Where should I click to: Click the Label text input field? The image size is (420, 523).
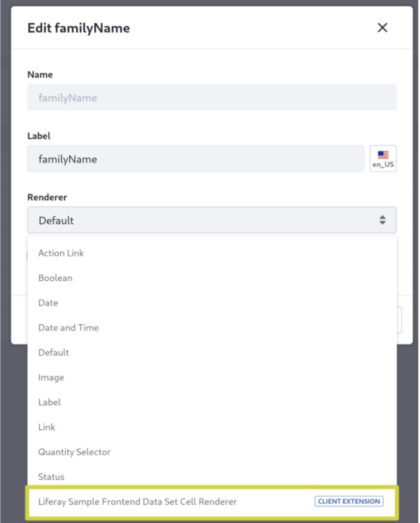(x=196, y=159)
